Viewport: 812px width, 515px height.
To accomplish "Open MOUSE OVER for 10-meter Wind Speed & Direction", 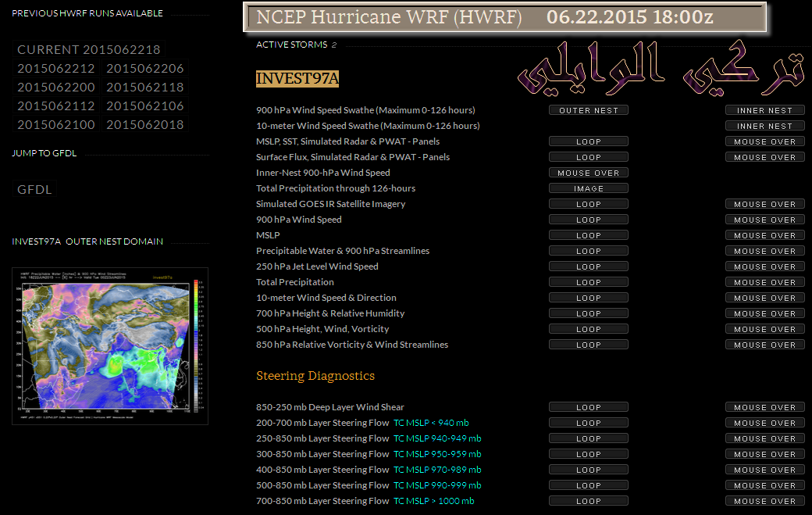I will tap(765, 298).
